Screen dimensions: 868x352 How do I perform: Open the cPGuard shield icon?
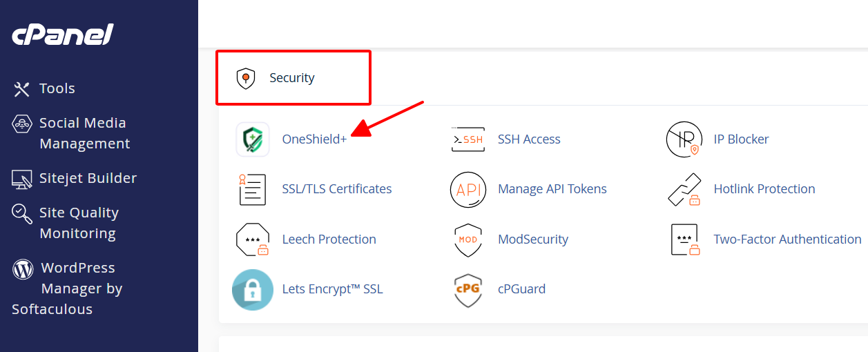467,290
